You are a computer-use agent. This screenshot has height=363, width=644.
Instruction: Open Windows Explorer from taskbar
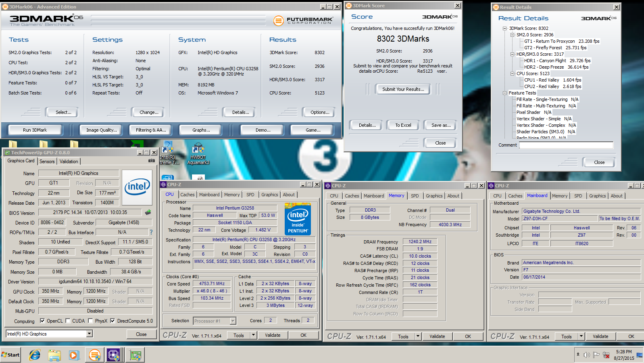pyautogui.click(x=54, y=355)
